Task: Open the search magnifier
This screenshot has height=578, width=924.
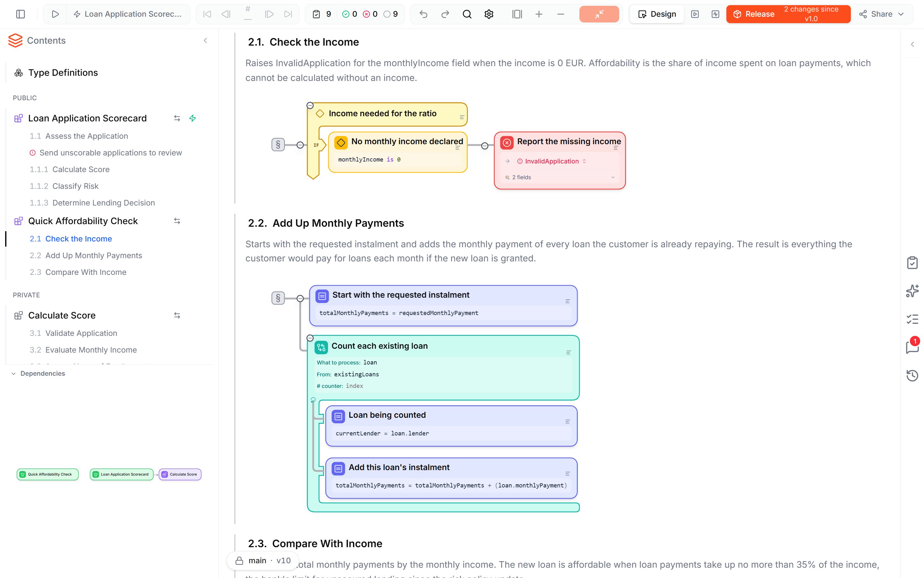Action: point(467,14)
